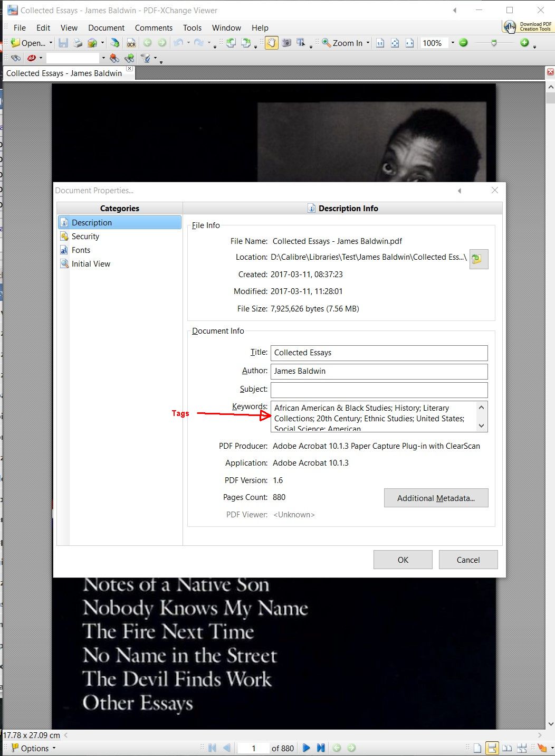Click into the empty Subject field
This screenshot has width=555, height=756.
379,390
